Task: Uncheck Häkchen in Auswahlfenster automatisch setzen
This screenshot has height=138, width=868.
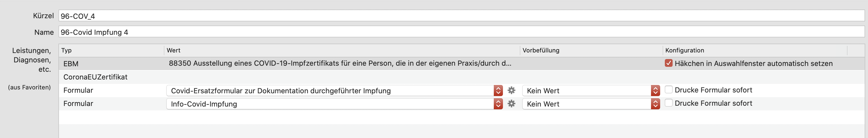Action: click(668, 63)
